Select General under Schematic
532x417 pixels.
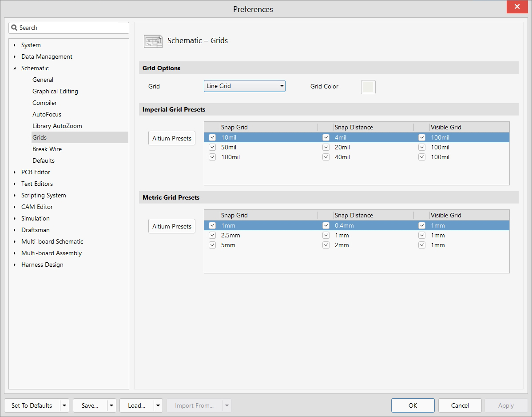(43, 80)
